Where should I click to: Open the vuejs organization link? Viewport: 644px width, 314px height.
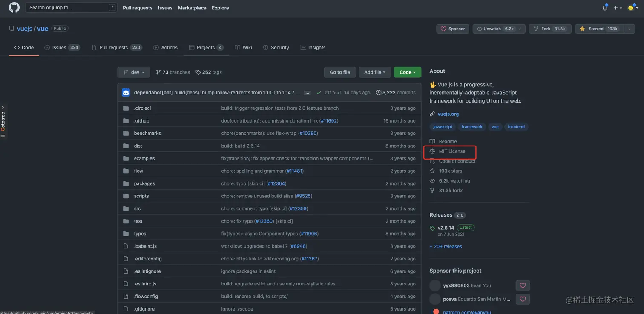25,29
